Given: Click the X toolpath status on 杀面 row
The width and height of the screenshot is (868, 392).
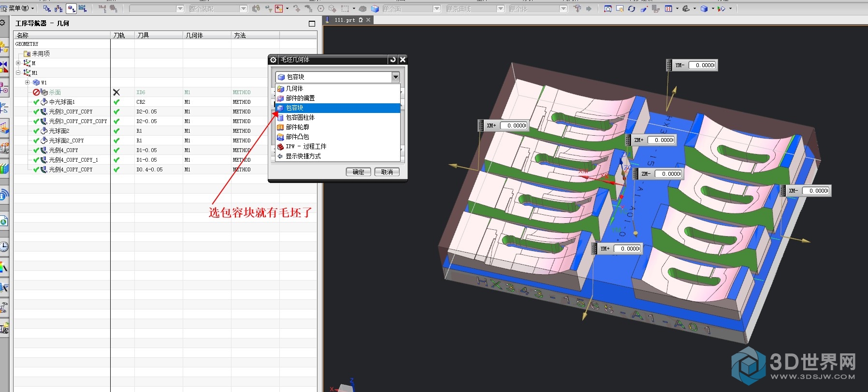Looking at the screenshot, I should (116, 92).
